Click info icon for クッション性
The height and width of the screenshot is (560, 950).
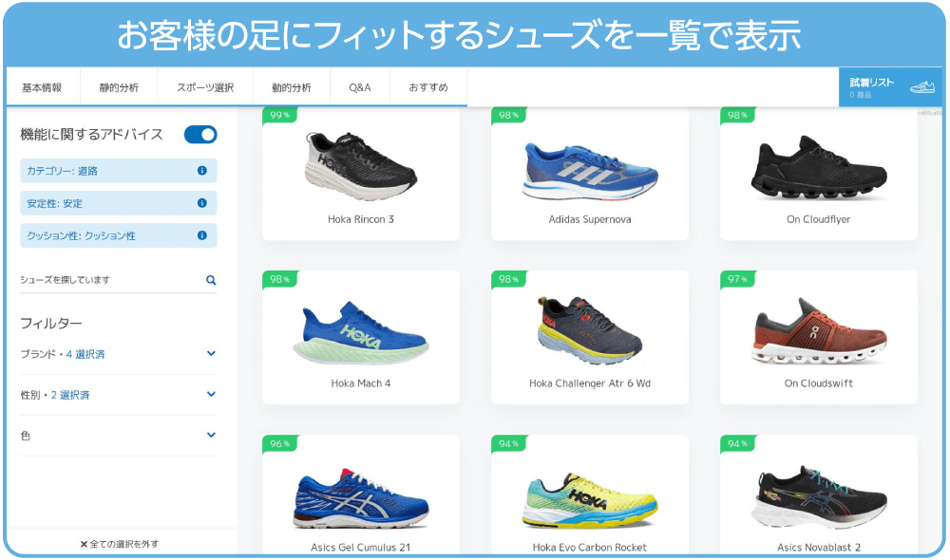pyautogui.click(x=202, y=235)
